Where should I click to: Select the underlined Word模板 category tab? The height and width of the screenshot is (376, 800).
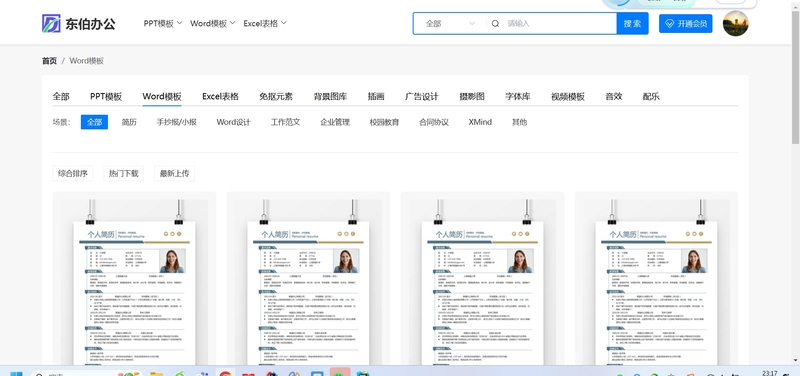point(162,96)
